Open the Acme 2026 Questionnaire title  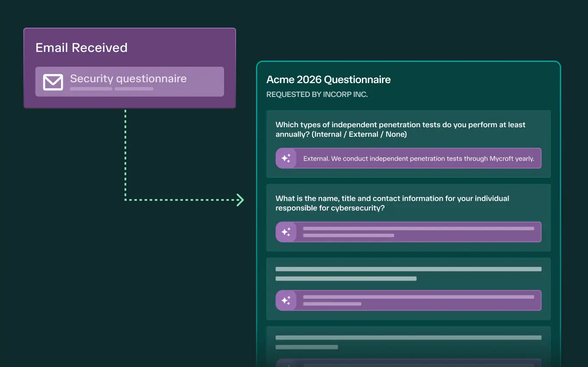[x=329, y=80]
